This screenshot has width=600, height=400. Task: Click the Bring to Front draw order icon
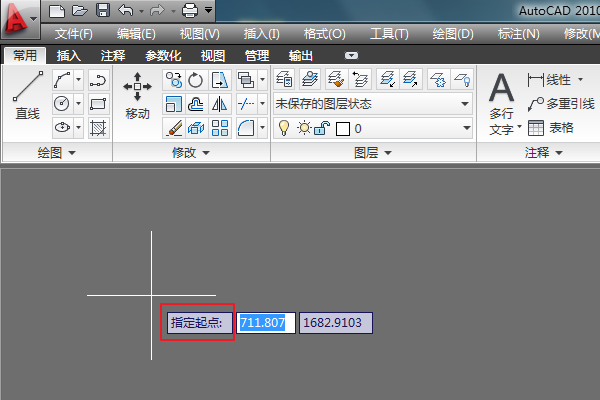coord(246,80)
